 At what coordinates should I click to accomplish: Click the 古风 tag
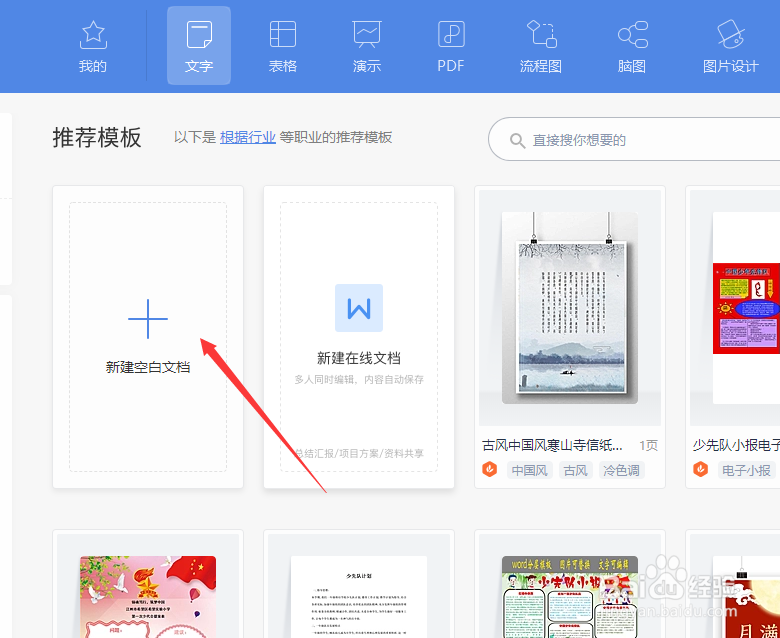(x=576, y=470)
